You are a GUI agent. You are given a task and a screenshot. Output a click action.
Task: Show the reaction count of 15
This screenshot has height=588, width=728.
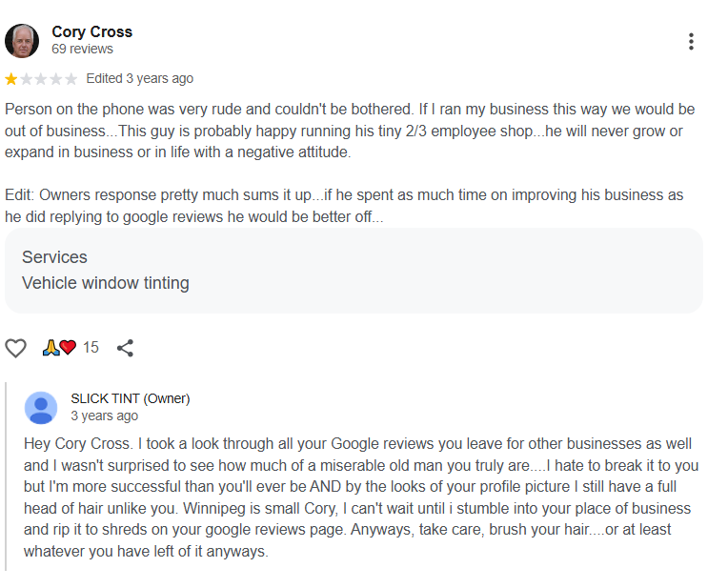[91, 348]
